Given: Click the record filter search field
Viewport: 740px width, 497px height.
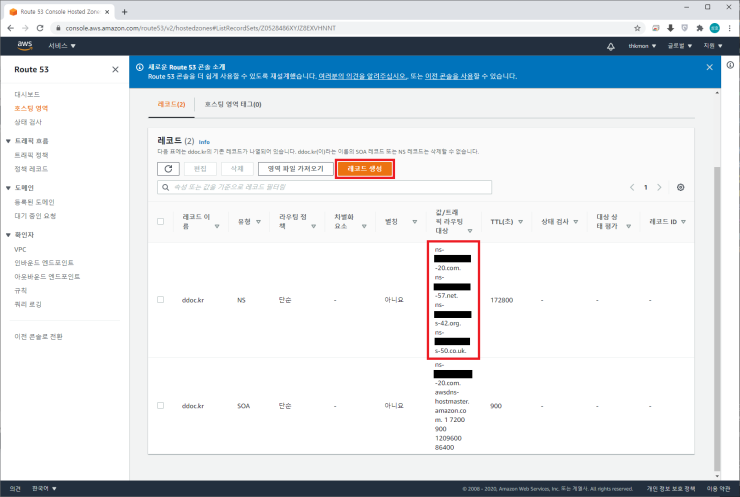Looking at the screenshot, I should 325,187.
